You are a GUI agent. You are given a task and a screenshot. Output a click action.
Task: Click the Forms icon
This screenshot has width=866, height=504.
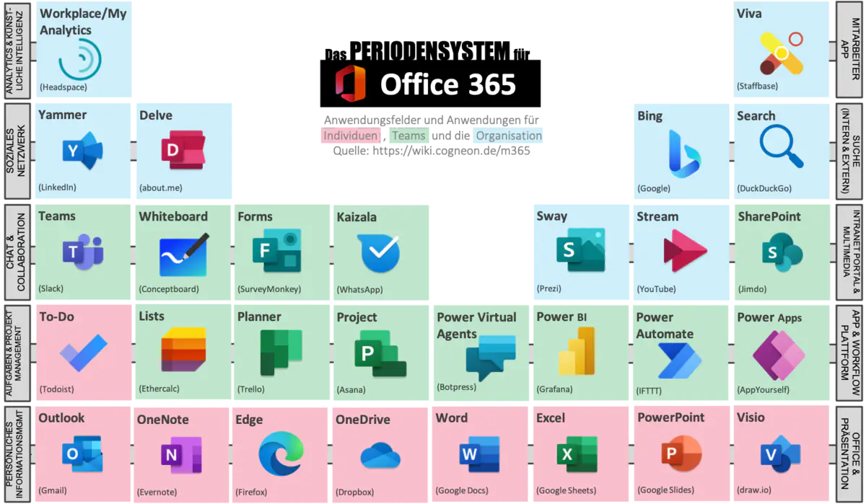[276, 251]
